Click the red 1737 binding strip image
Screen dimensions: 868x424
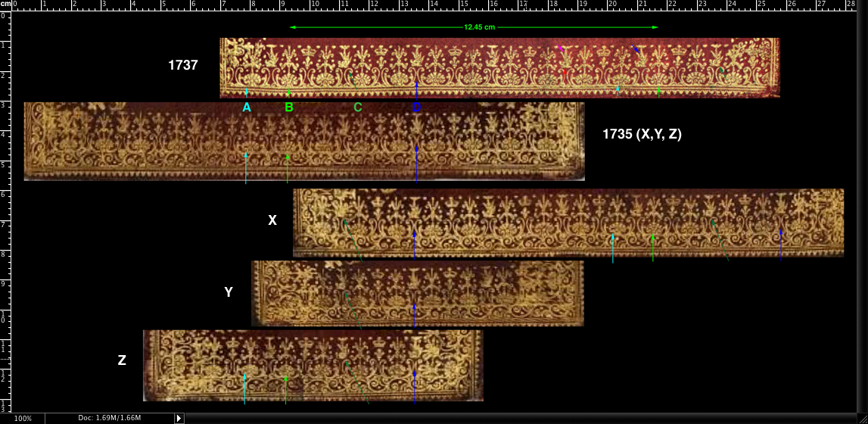[499, 67]
